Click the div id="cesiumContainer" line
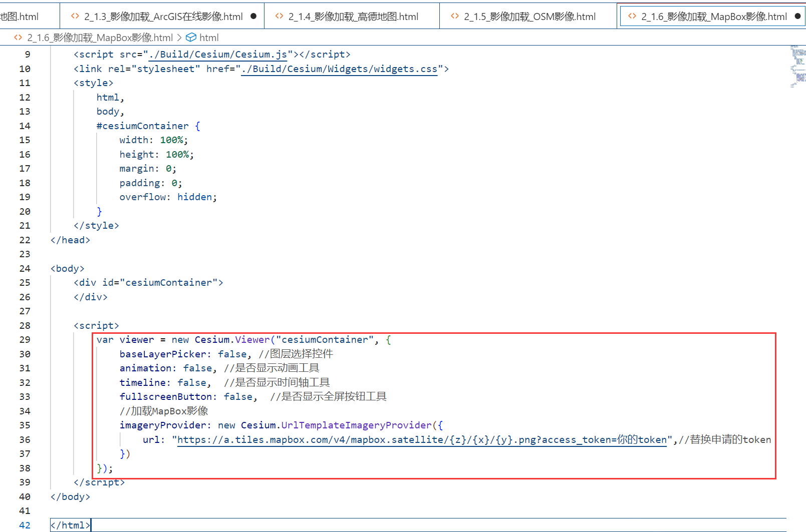The height and width of the screenshot is (532, 806). (x=148, y=283)
